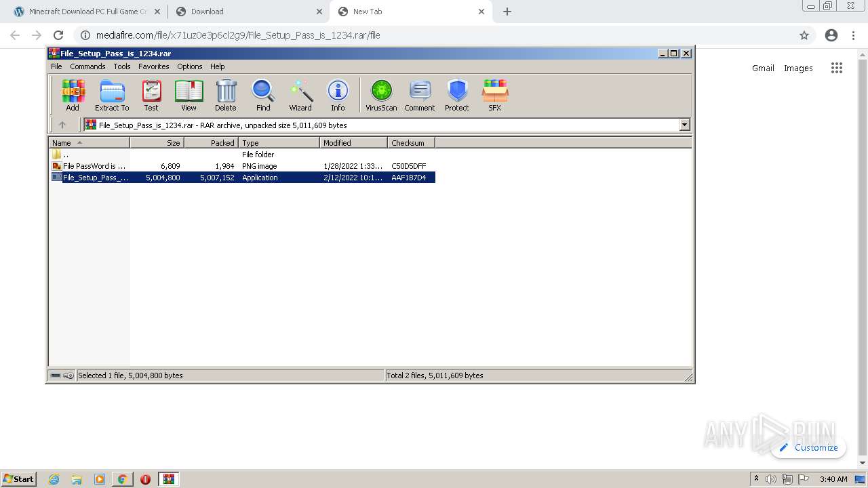Sort by Type column header
Viewport: 868px width, 488px height.
point(279,143)
